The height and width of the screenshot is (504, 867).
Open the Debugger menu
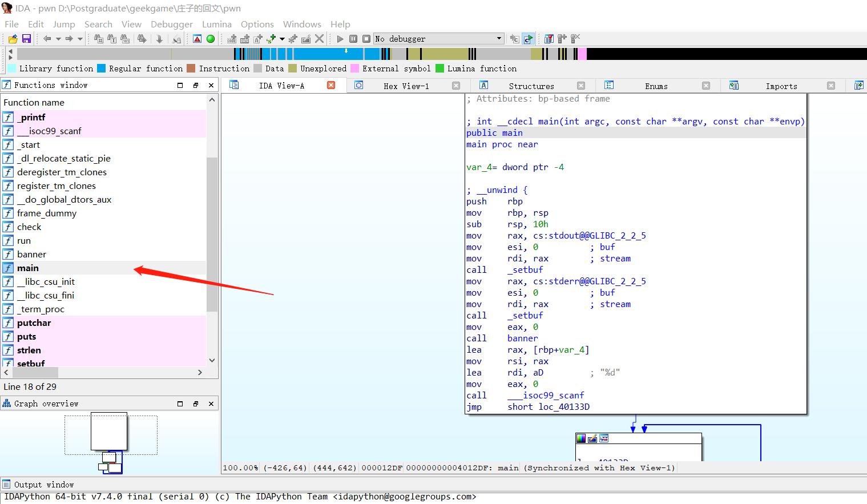click(x=172, y=24)
